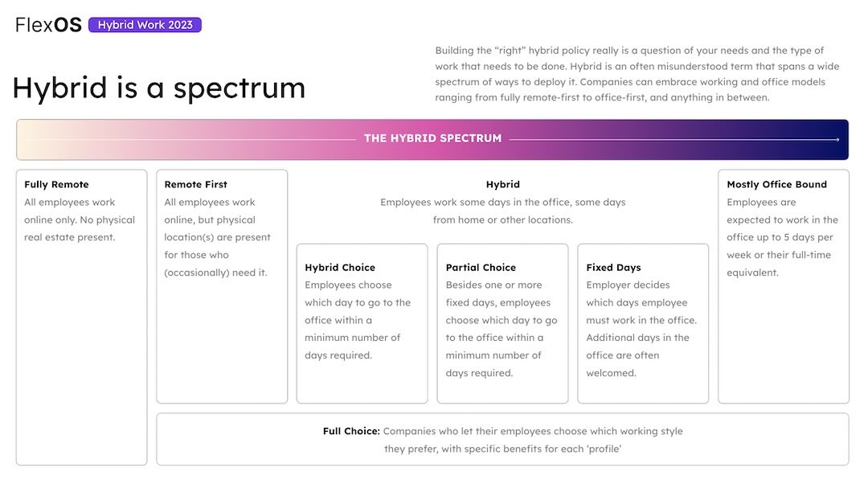
Task: Click the left arrowhead on spectrum bar
Action: [28, 139]
